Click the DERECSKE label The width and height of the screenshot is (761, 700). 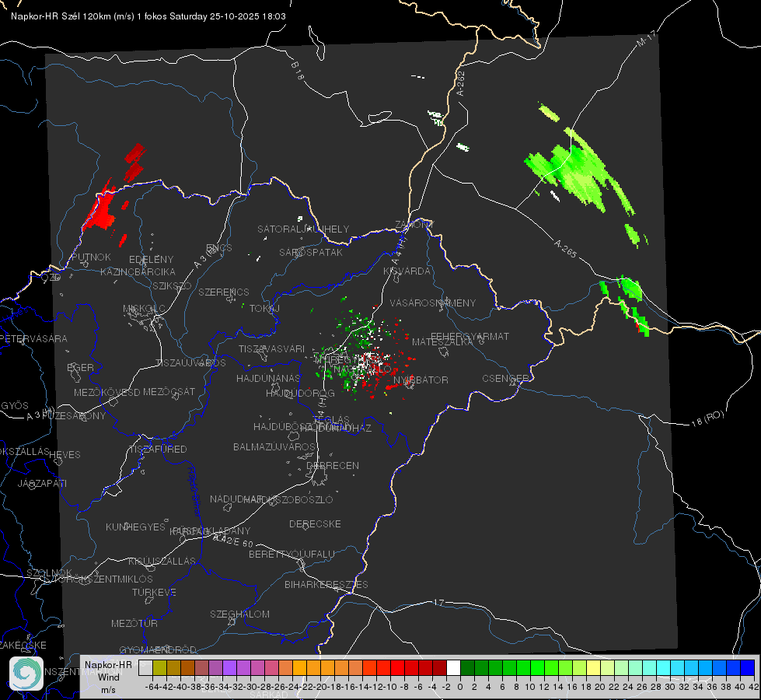coord(315,524)
